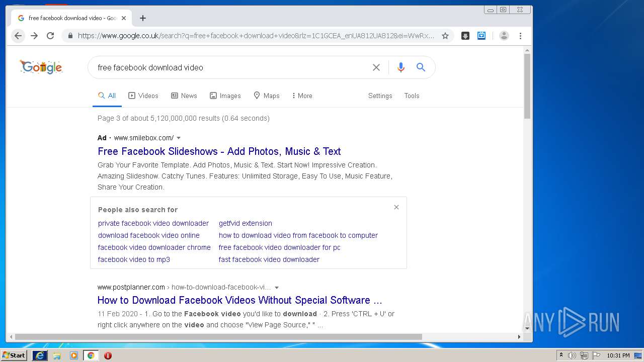
Task: Show hidden system tray icons
Action: (561, 355)
